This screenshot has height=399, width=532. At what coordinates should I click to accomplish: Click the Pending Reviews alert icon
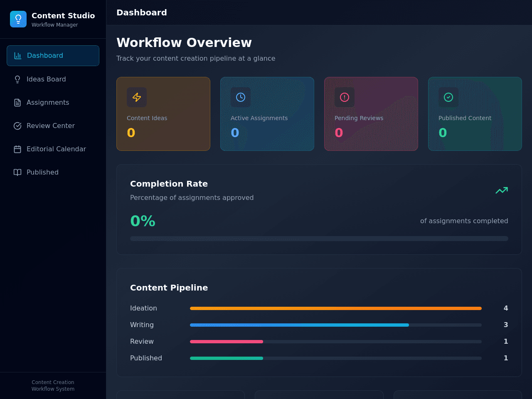pyautogui.click(x=345, y=97)
